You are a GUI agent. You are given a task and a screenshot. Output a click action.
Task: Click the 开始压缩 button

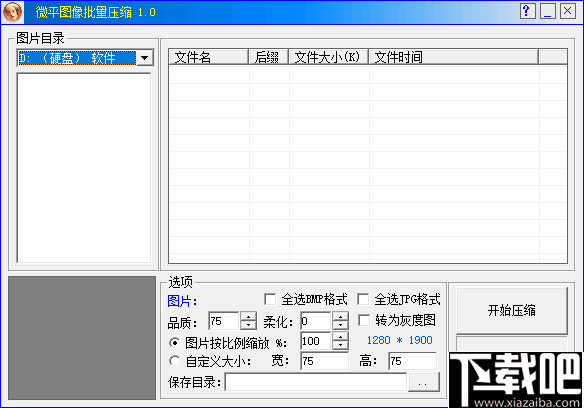click(512, 310)
